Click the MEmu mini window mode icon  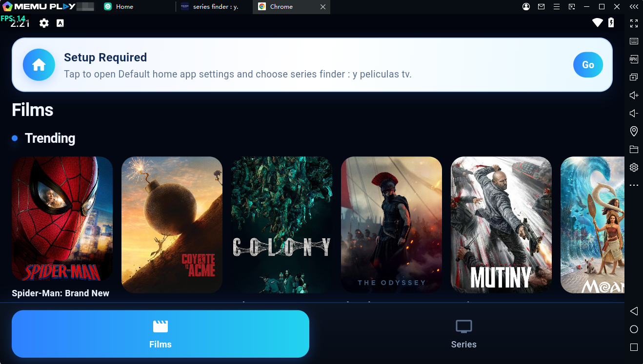coord(572,7)
